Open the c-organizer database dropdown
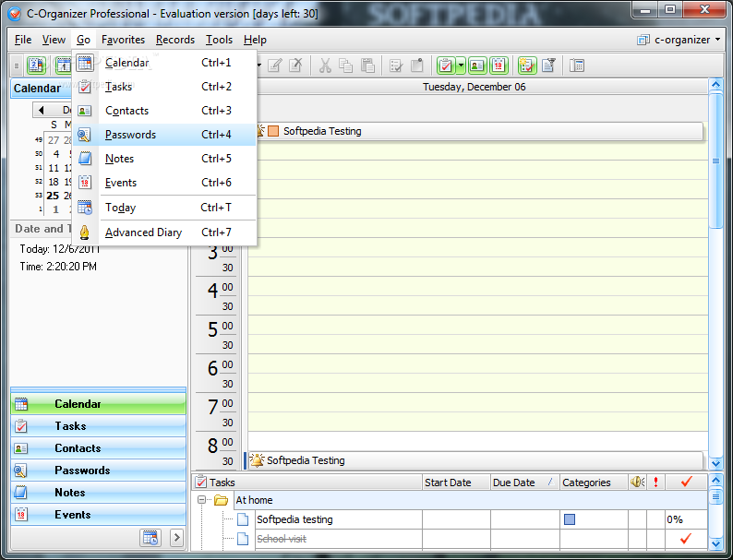 pyautogui.click(x=679, y=40)
